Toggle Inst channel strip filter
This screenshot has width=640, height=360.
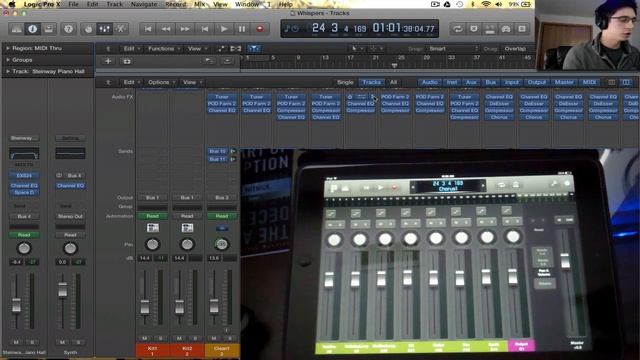click(x=452, y=82)
